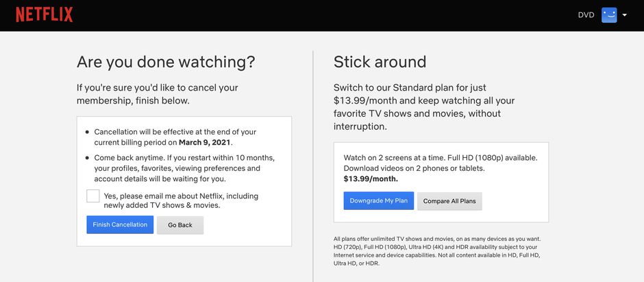Click the "If you're sure" cancel paragraph
The image size is (644, 282).
point(157,94)
